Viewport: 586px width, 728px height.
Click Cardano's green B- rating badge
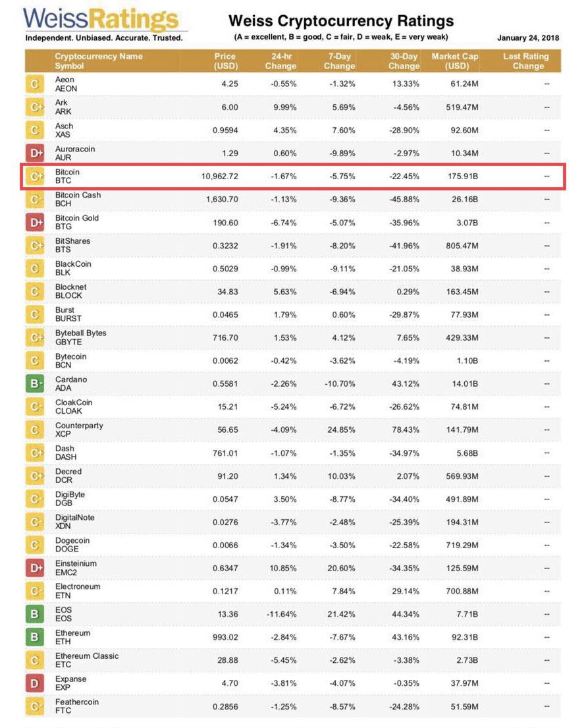[x=35, y=383]
